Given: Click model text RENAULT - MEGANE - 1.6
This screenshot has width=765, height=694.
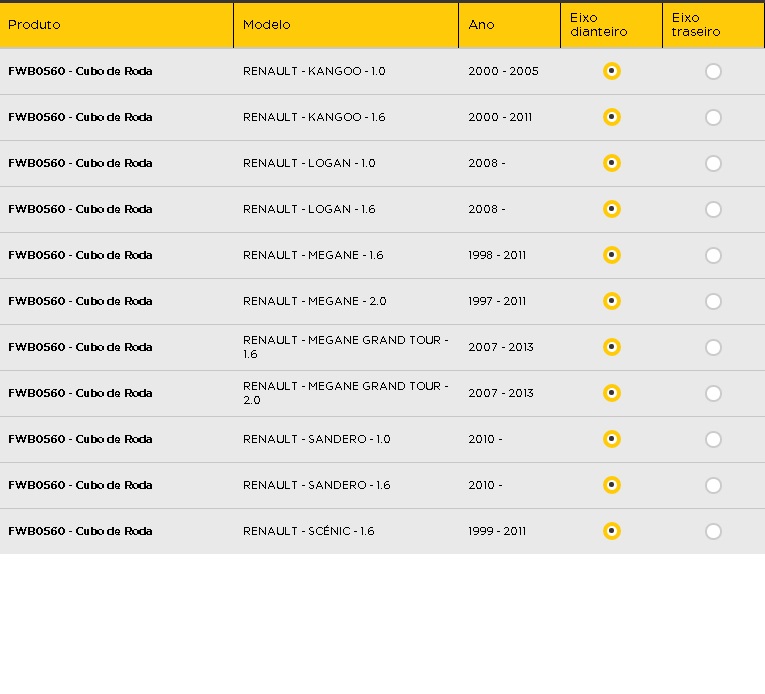Looking at the screenshot, I should coord(313,255).
